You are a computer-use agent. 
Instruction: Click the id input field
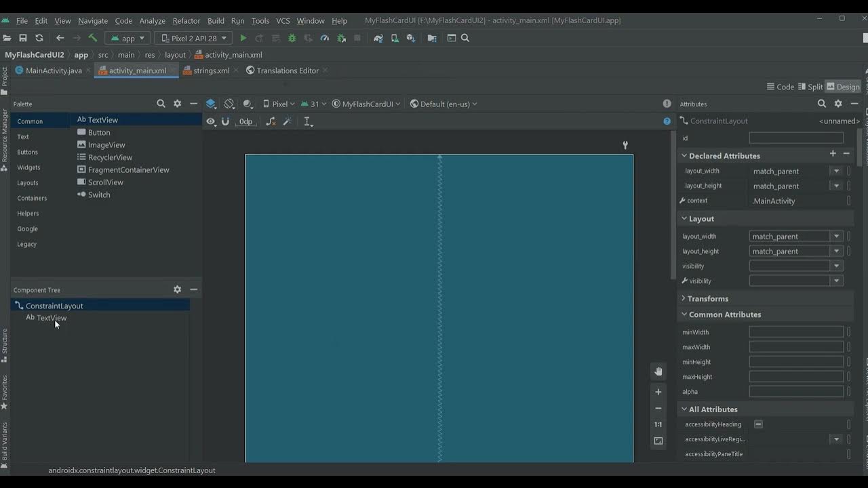pyautogui.click(x=796, y=138)
